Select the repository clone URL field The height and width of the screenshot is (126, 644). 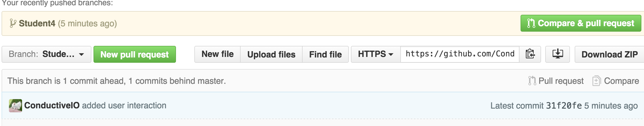[x=460, y=54]
